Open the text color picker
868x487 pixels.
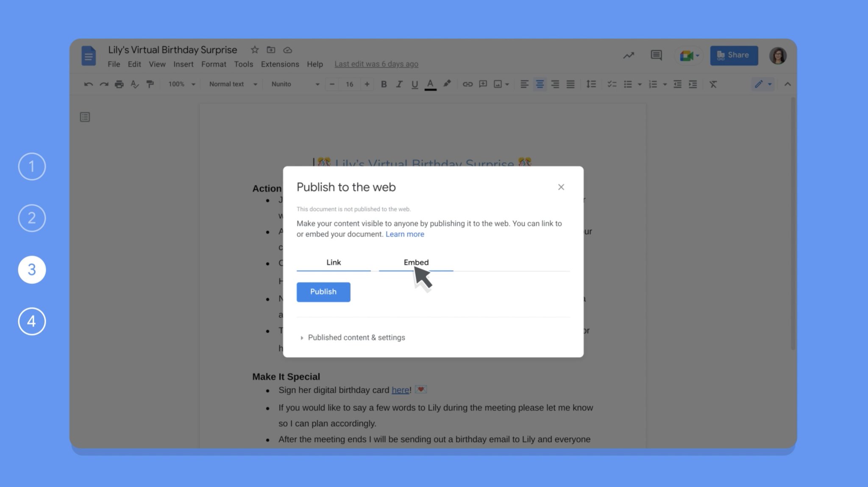(431, 84)
